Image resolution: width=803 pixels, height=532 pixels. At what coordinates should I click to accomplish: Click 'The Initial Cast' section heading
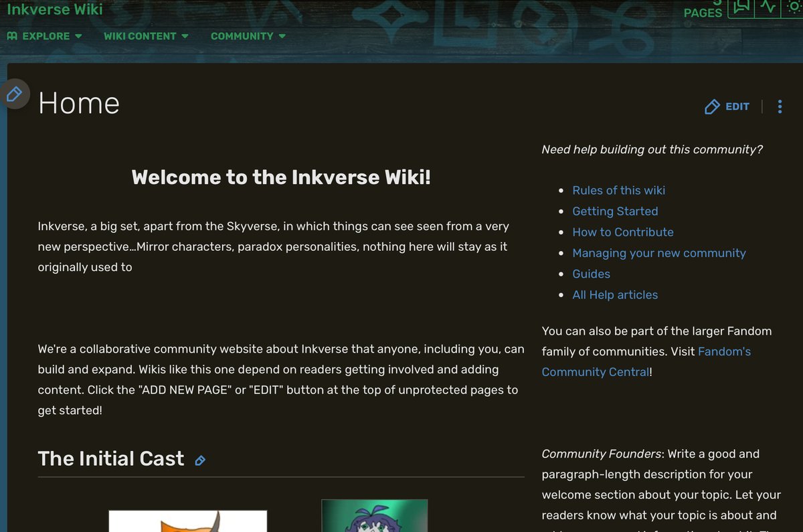tap(111, 458)
